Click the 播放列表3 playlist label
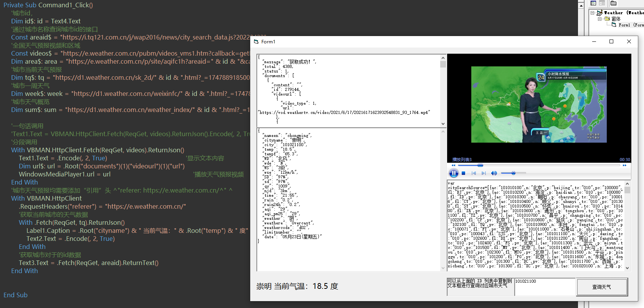Screen dimensions: 644x308 [462, 160]
